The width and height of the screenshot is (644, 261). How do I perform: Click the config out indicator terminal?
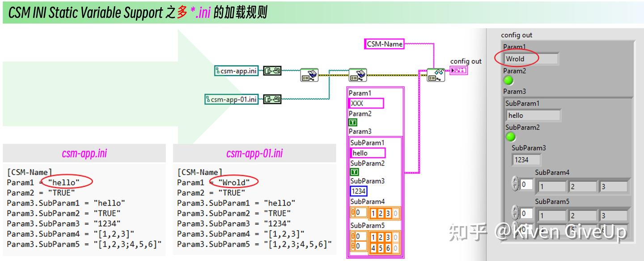click(459, 71)
